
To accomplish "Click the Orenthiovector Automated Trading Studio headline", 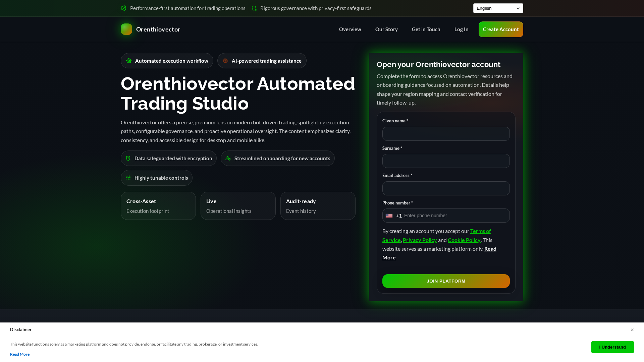I will 238,93.
